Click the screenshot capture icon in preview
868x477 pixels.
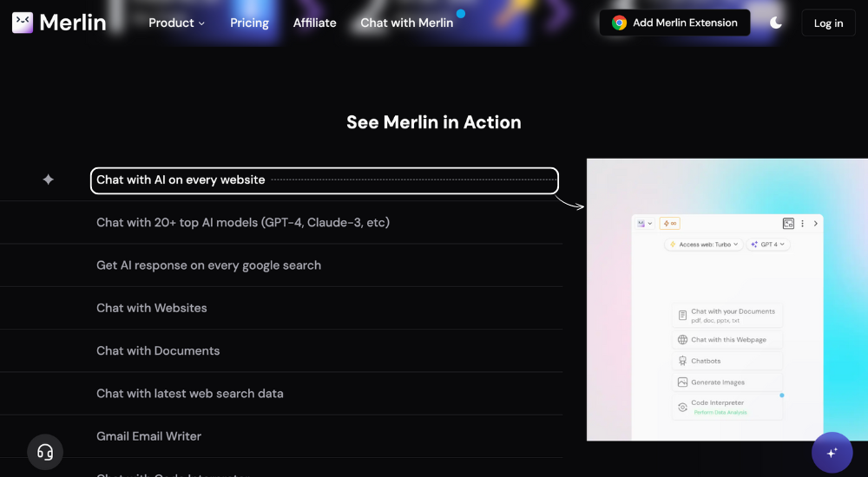788,224
